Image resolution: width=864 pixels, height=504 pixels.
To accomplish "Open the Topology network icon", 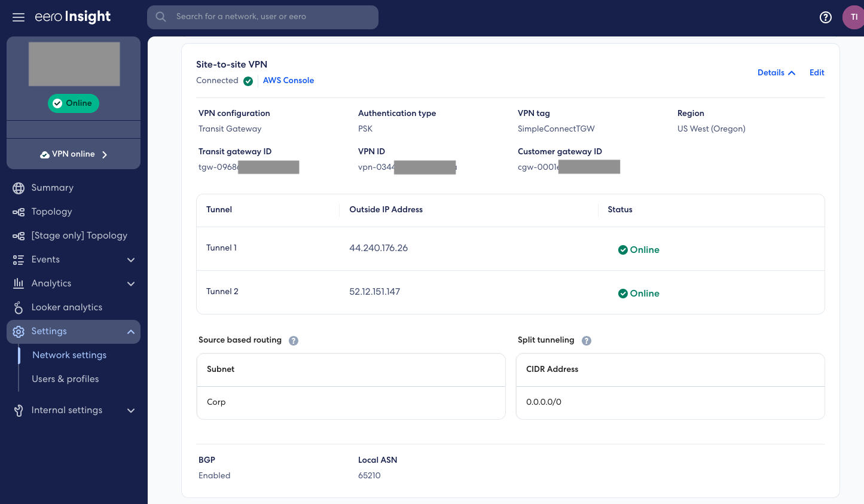I will [x=18, y=211].
